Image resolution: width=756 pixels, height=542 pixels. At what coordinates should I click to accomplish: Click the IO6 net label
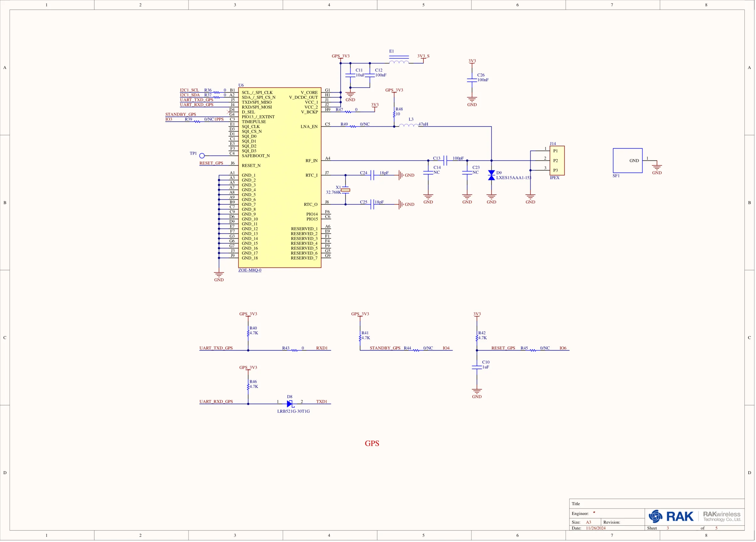coord(563,348)
